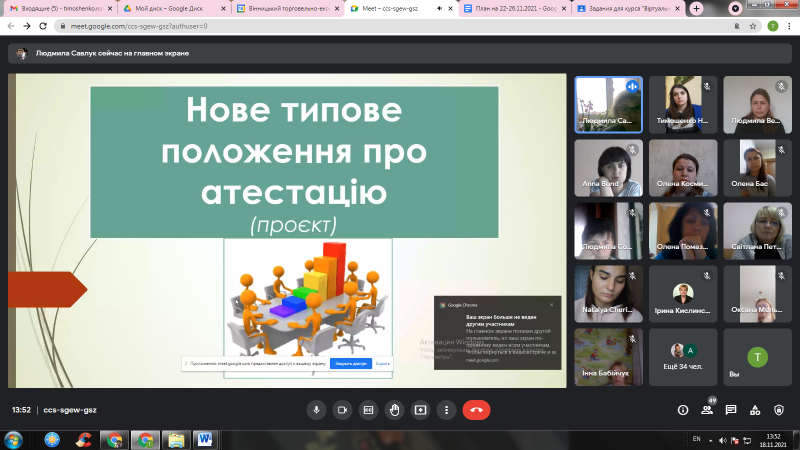Viewport: 800px width, 450px height.
Task: Go back in browser history
Action: pyautogui.click(x=11, y=26)
